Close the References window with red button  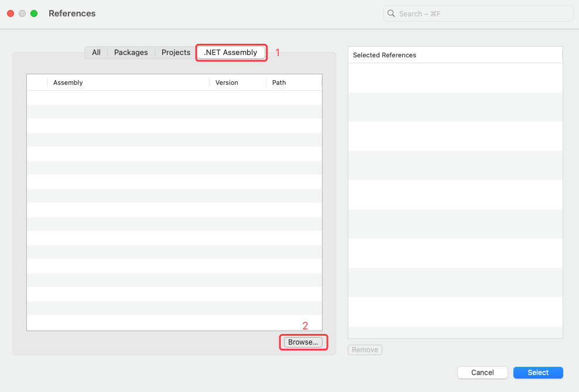pos(11,13)
